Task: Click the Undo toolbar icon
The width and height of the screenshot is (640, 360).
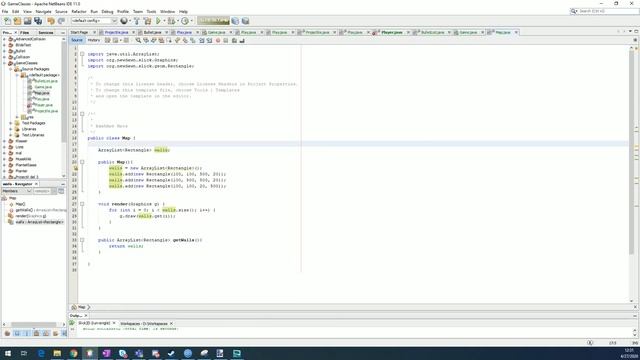Action: pos(51,21)
